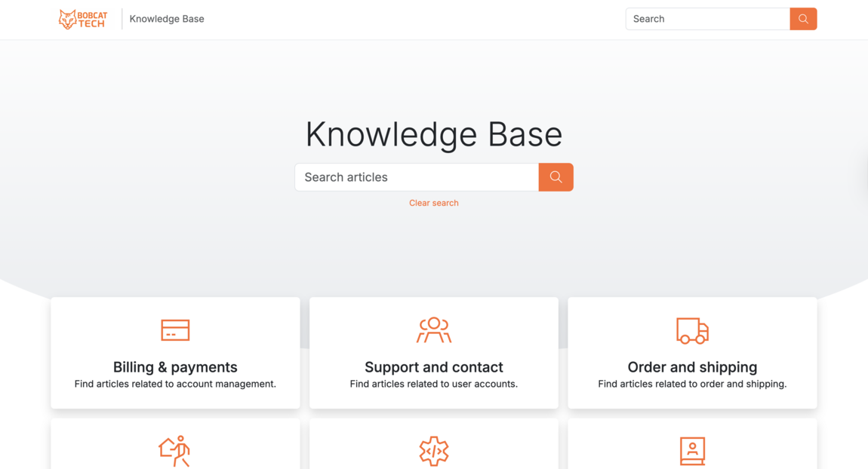Image resolution: width=868 pixels, height=469 pixels.
Task: Click the Knowledge Base page heading
Action: (433, 134)
